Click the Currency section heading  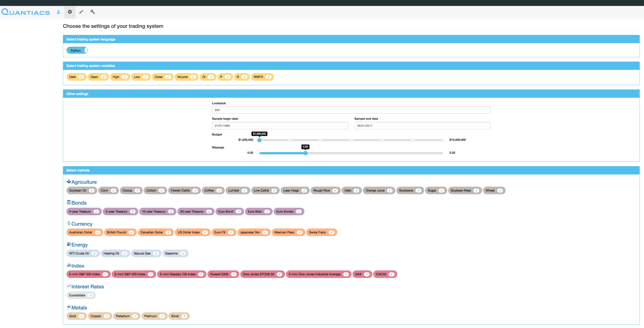point(82,224)
